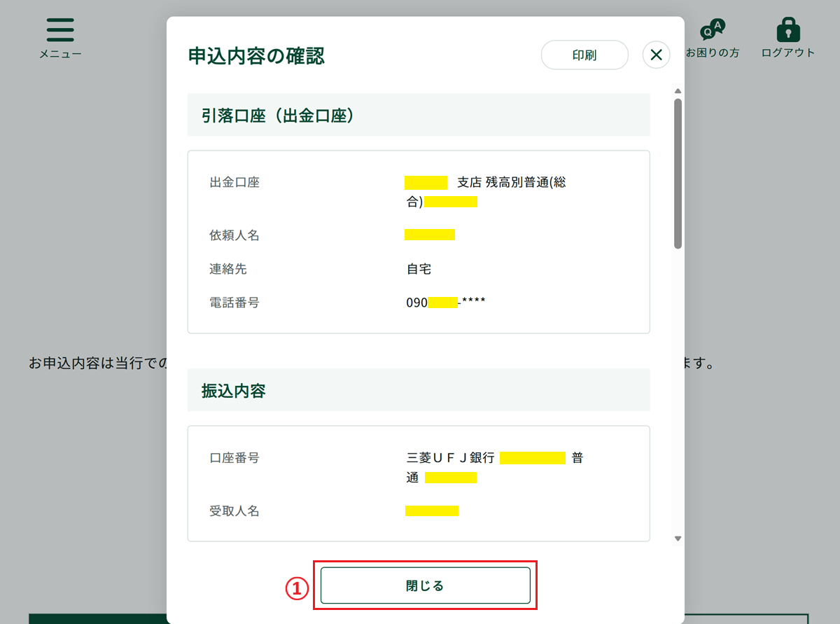Click the 三菱ＵＦＪ銀行 account text

(x=451, y=458)
